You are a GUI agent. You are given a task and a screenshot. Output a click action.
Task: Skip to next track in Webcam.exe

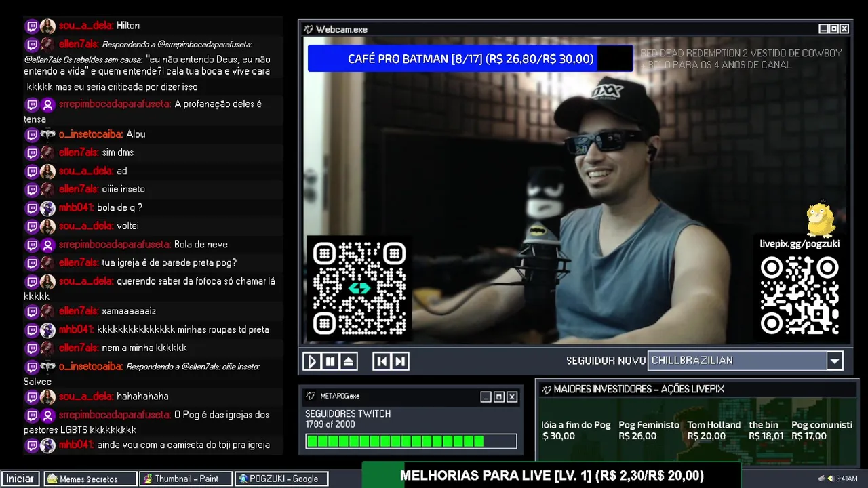(x=400, y=361)
